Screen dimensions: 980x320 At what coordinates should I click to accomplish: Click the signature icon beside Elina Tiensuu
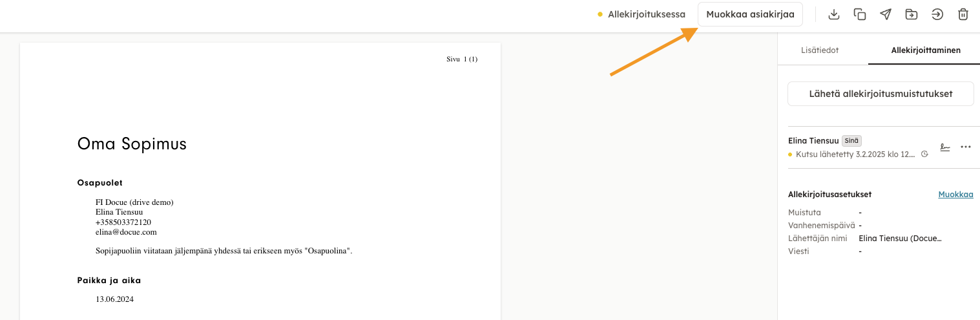pyautogui.click(x=945, y=147)
